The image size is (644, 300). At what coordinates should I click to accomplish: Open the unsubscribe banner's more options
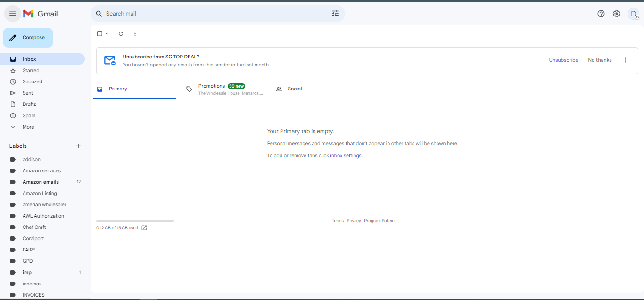tap(626, 60)
